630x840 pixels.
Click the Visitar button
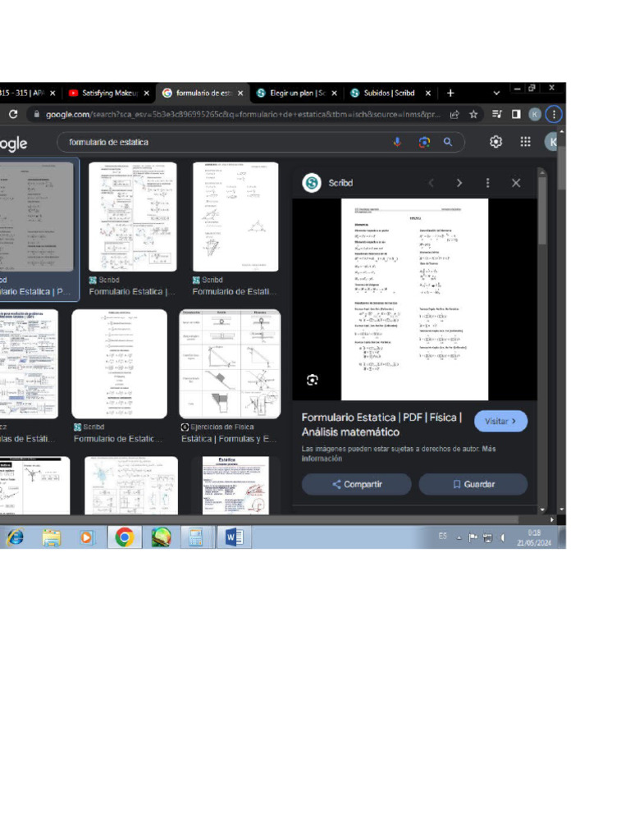coord(500,421)
